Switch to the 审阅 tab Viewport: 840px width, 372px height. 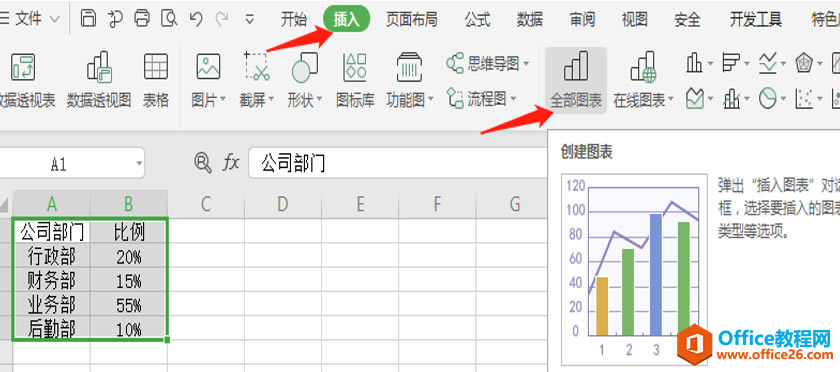582,20
